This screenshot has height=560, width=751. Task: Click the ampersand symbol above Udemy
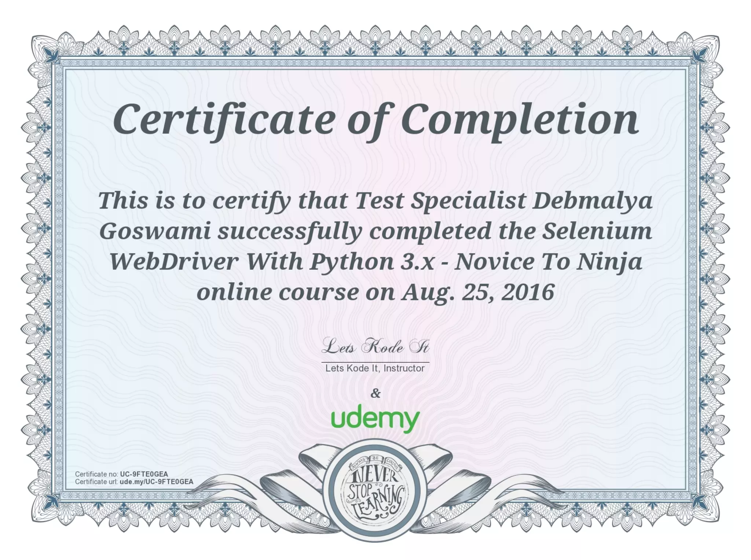[x=375, y=394]
